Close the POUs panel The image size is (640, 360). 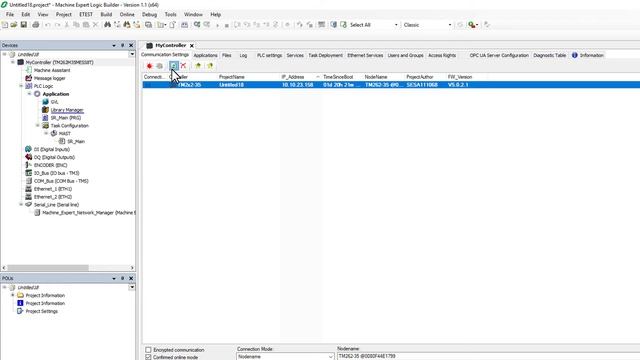point(131,278)
